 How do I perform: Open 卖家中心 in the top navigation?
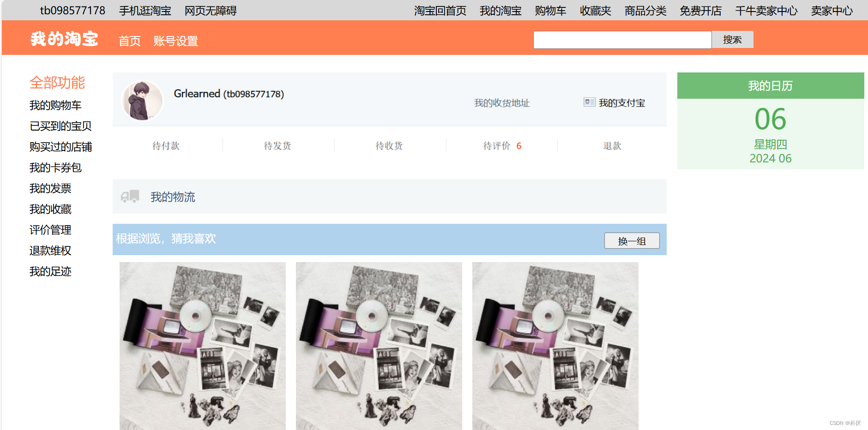point(832,11)
